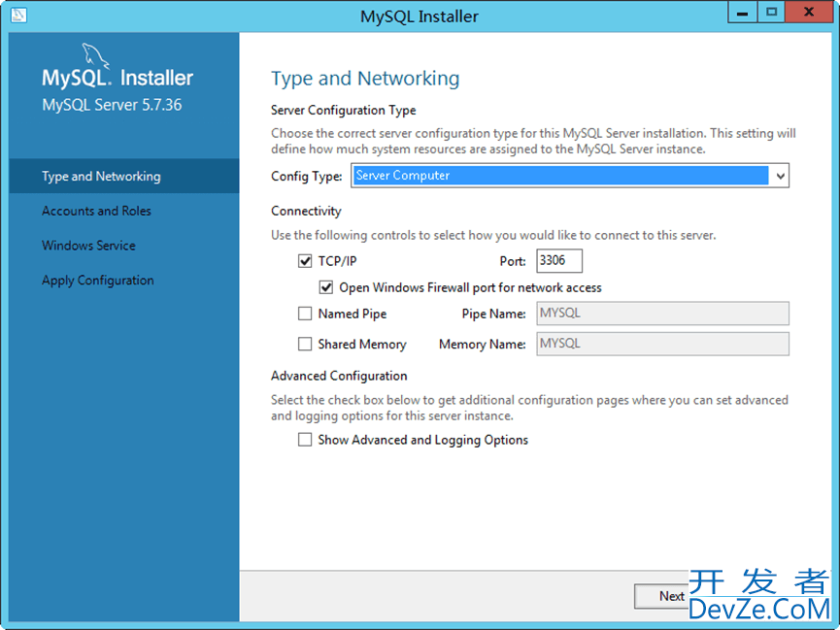Click the Server Configuration Type label

pos(344,110)
